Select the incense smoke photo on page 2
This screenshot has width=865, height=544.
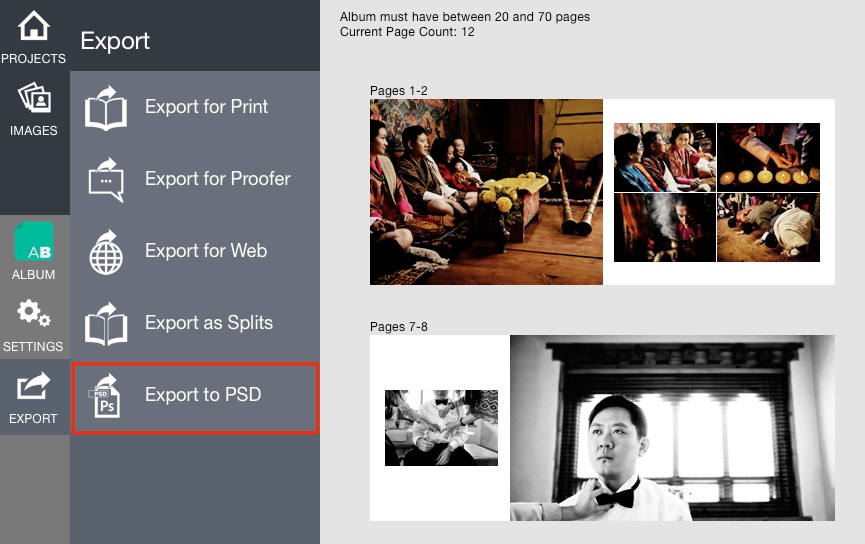coord(665,227)
